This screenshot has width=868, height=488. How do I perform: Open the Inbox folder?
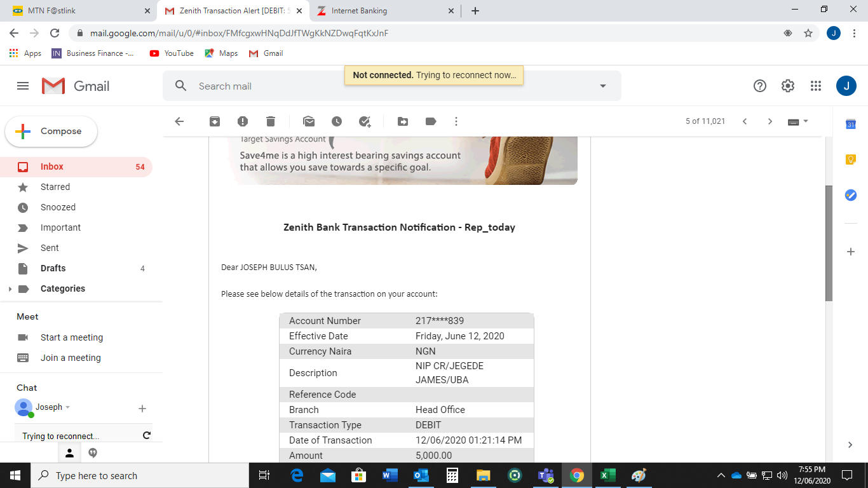tap(76, 166)
